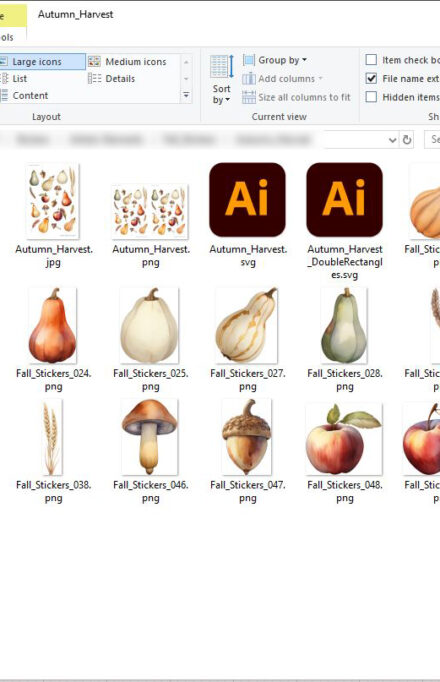Open the Group by dropdown
Screen dimensions: 440x682
[275, 60]
